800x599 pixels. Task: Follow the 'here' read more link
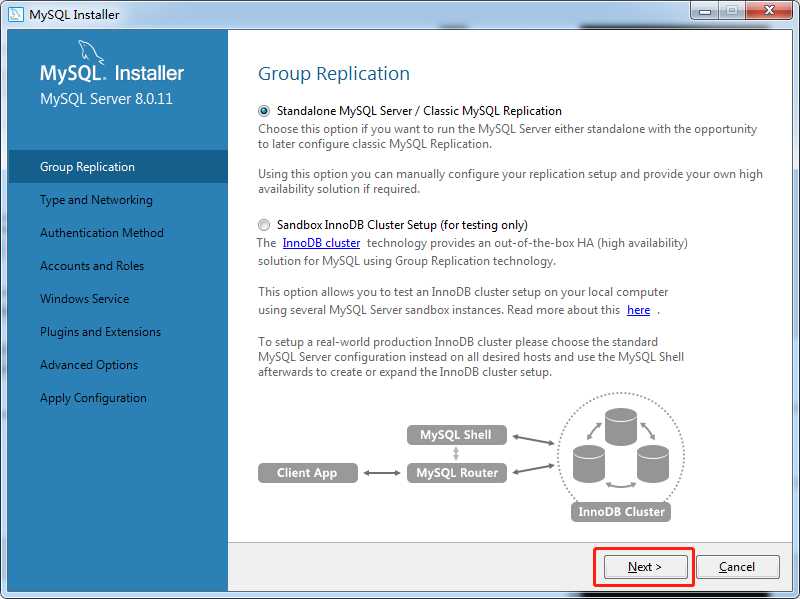pyautogui.click(x=638, y=310)
